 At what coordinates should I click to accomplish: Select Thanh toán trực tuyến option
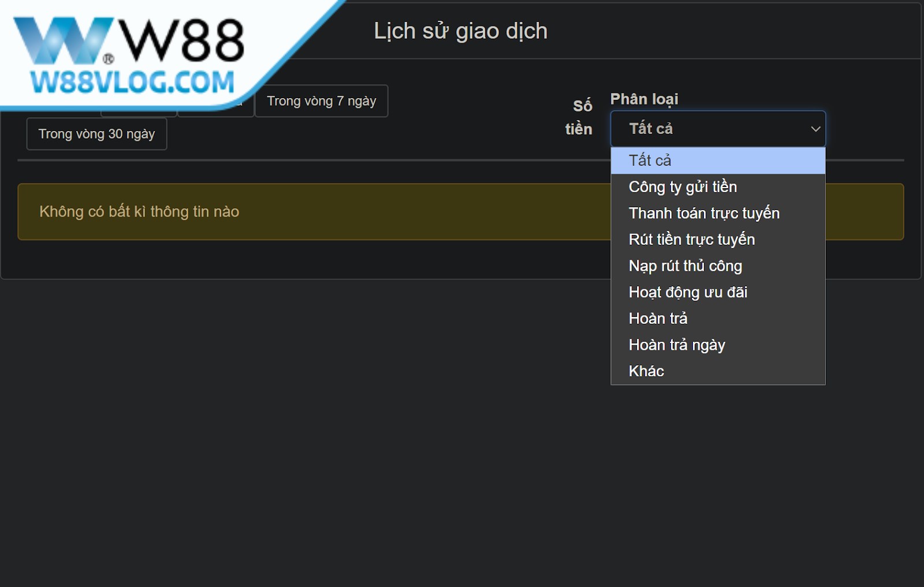(718, 213)
